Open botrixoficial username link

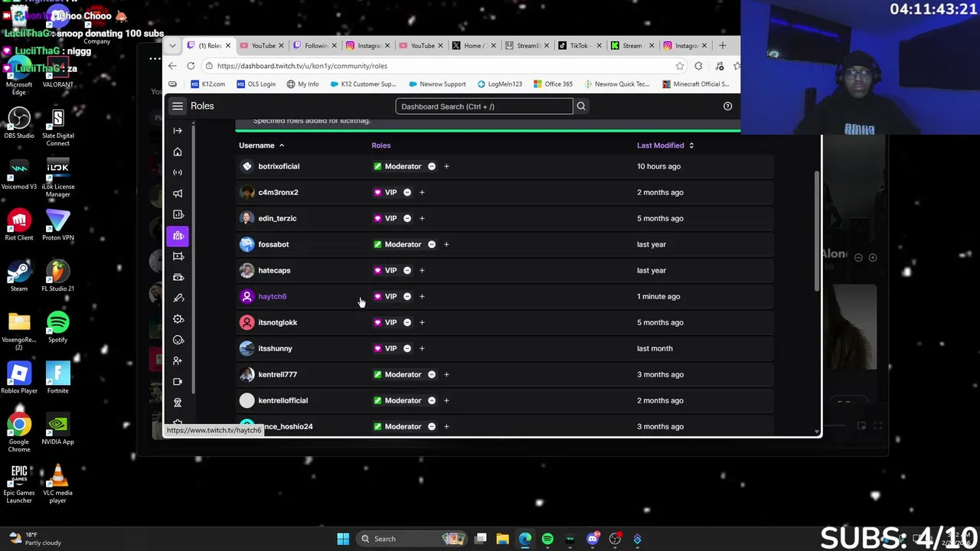[279, 166]
